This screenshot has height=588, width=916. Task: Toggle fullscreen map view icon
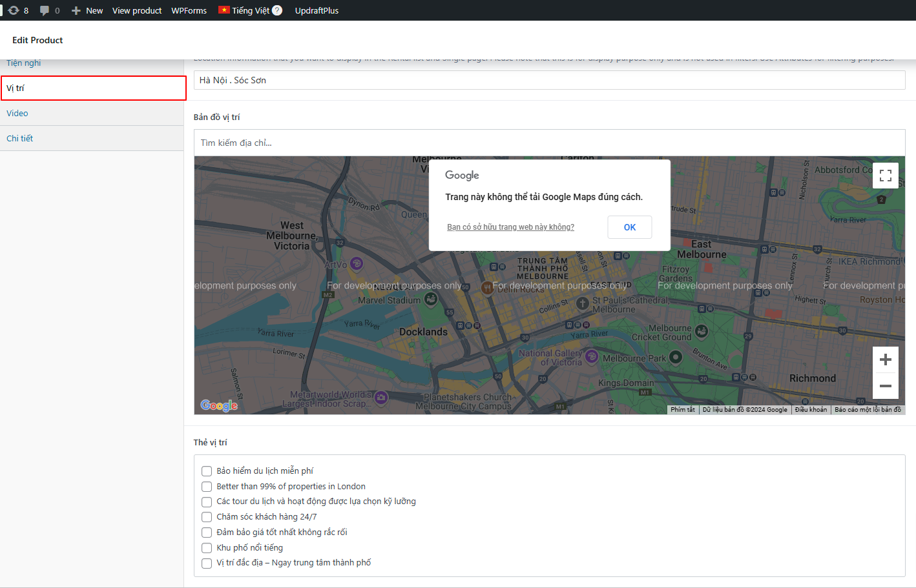click(x=886, y=176)
